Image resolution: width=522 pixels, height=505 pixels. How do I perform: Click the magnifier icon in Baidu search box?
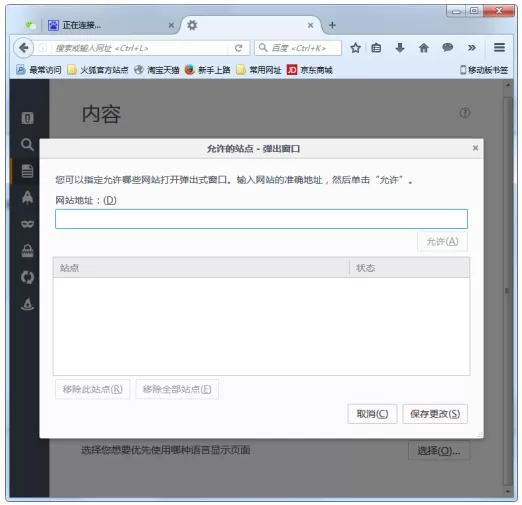tap(263, 48)
